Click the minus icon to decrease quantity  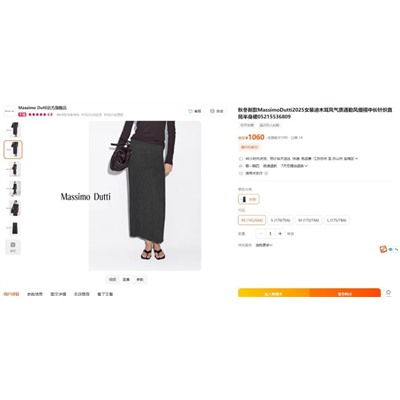coord(261,234)
